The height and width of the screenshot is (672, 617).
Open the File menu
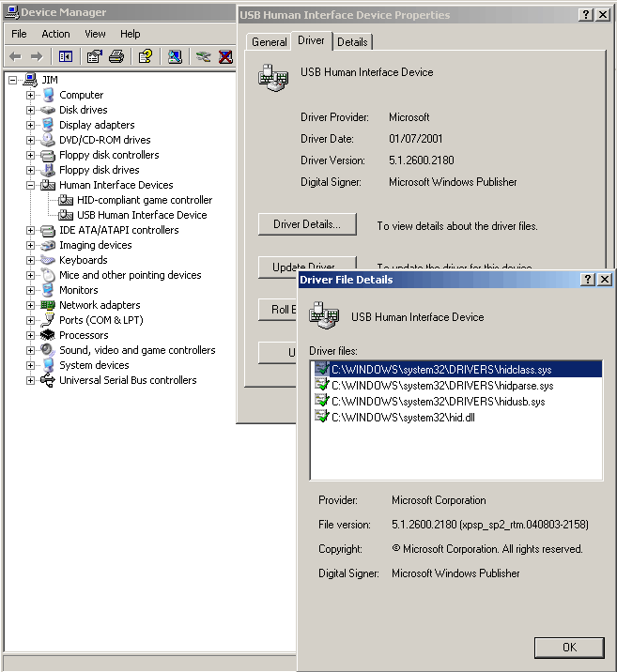(x=19, y=34)
